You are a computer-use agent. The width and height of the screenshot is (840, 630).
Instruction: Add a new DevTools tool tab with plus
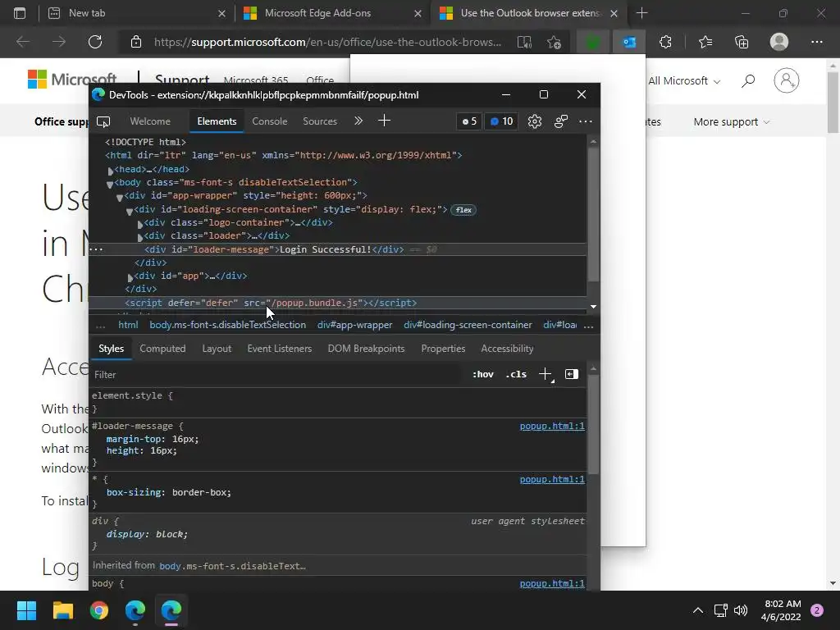tap(384, 121)
